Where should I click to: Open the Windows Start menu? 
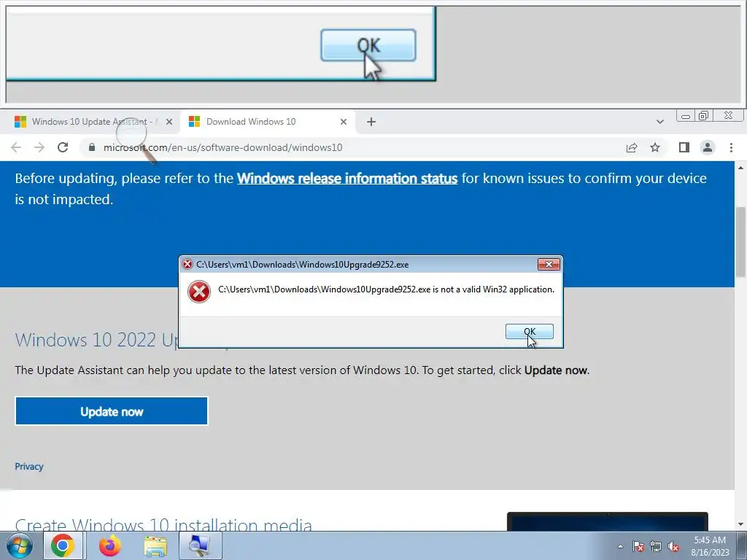point(19,545)
